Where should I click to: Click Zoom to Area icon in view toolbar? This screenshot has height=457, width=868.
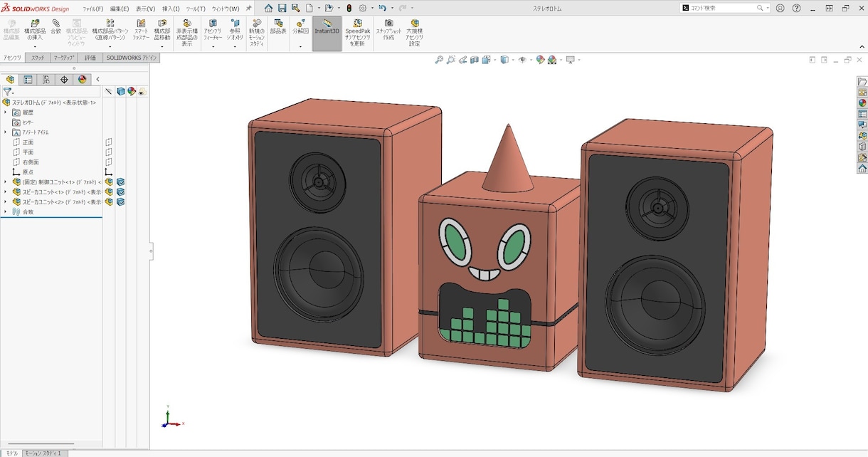(x=451, y=60)
